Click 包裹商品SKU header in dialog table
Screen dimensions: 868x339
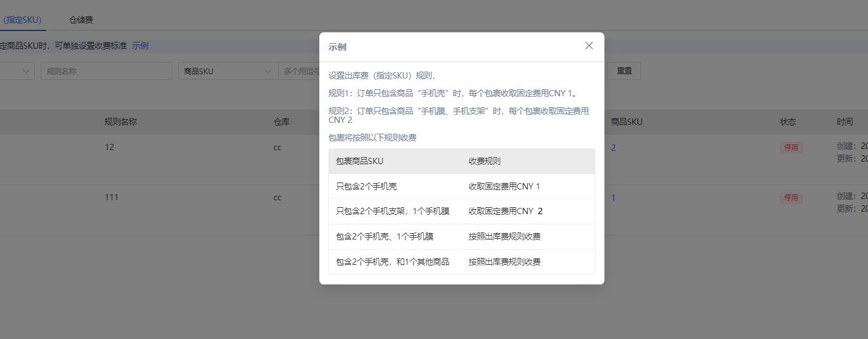[x=359, y=161]
